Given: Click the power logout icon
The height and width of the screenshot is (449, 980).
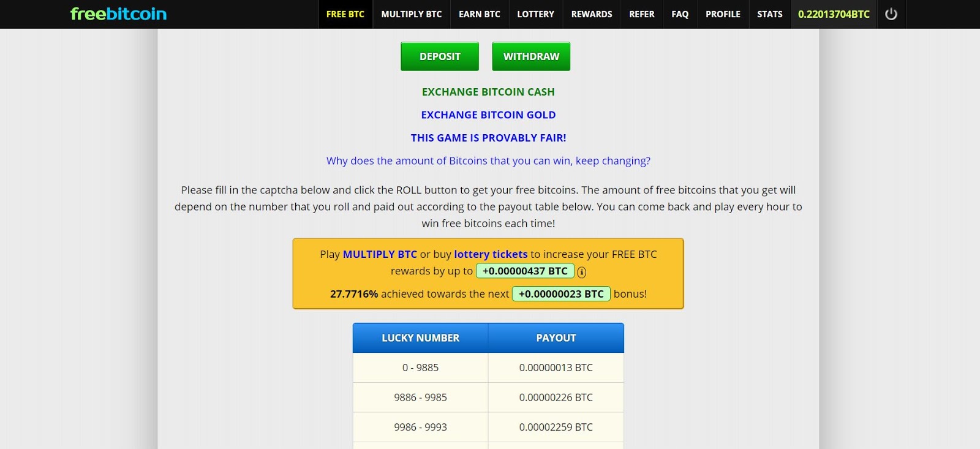Looking at the screenshot, I should click(x=891, y=14).
